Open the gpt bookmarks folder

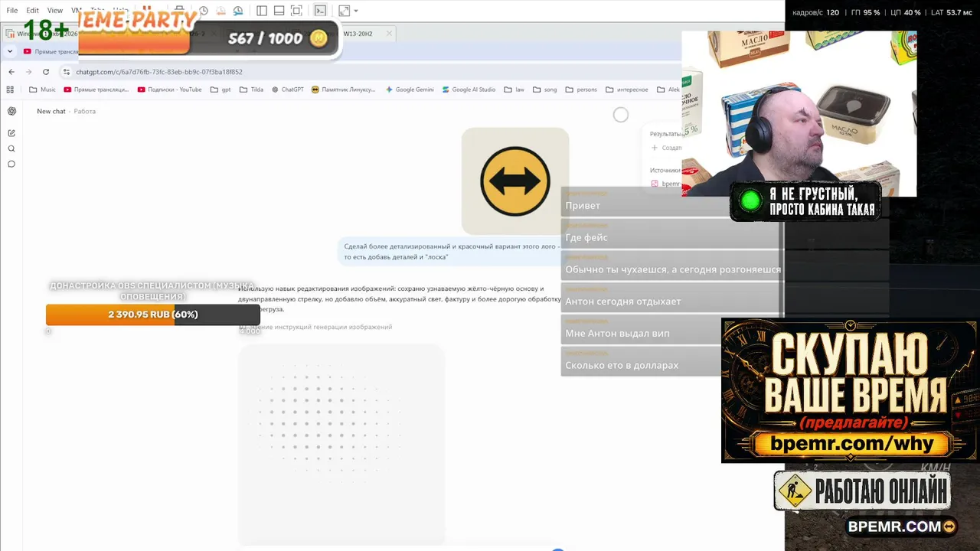(220, 90)
